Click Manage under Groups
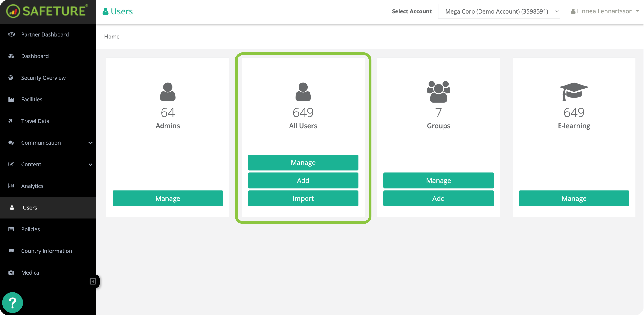The width and height of the screenshot is (644, 315). pyautogui.click(x=438, y=180)
